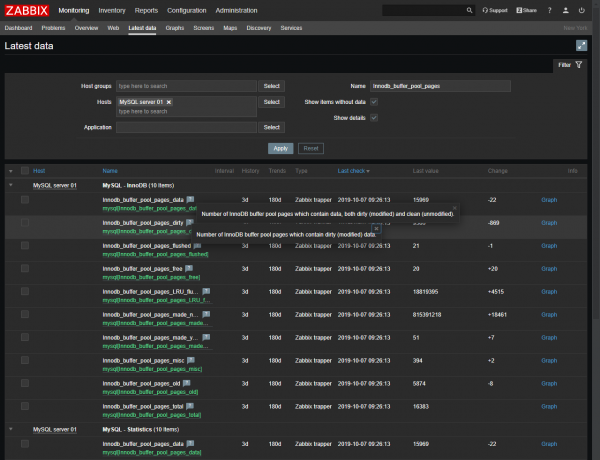Close the dirty pages description tooltip
600x460 pixels.
tap(375, 228)
